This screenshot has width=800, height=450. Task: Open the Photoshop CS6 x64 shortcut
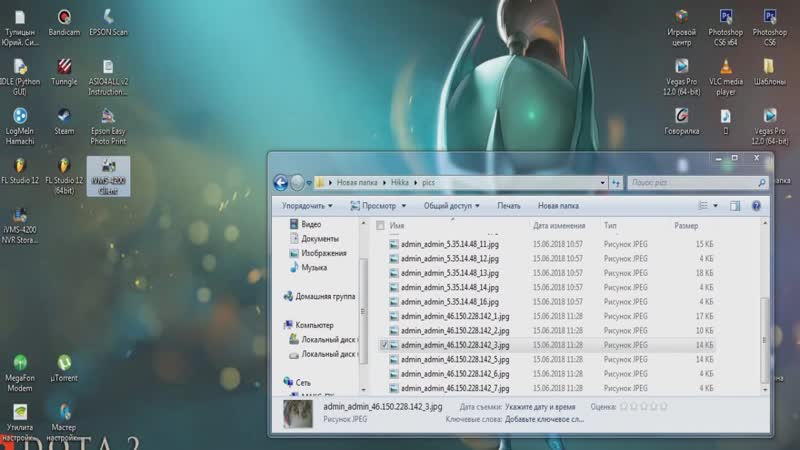point(726,28)
